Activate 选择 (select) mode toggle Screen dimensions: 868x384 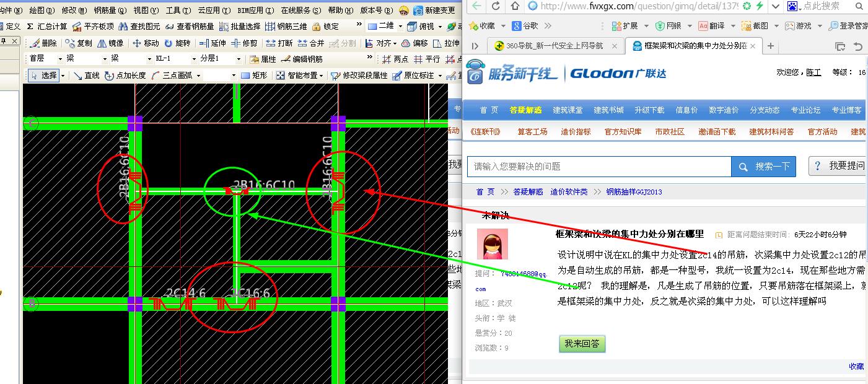44,76
